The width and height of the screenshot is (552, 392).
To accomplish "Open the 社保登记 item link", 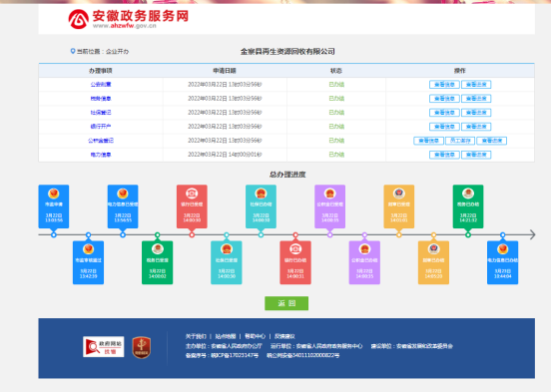I will tap(101, 113).
